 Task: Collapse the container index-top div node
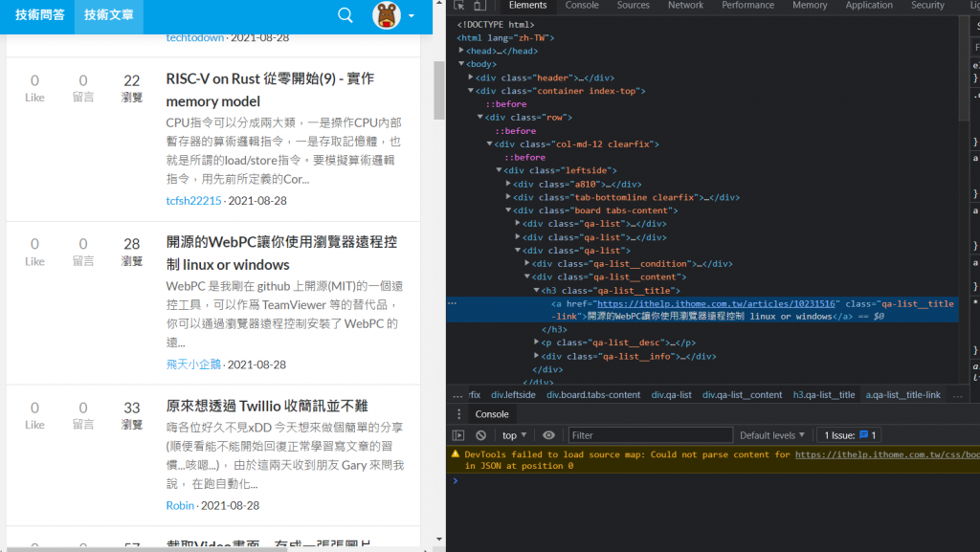pyautogui.click(x=471, y=91)
